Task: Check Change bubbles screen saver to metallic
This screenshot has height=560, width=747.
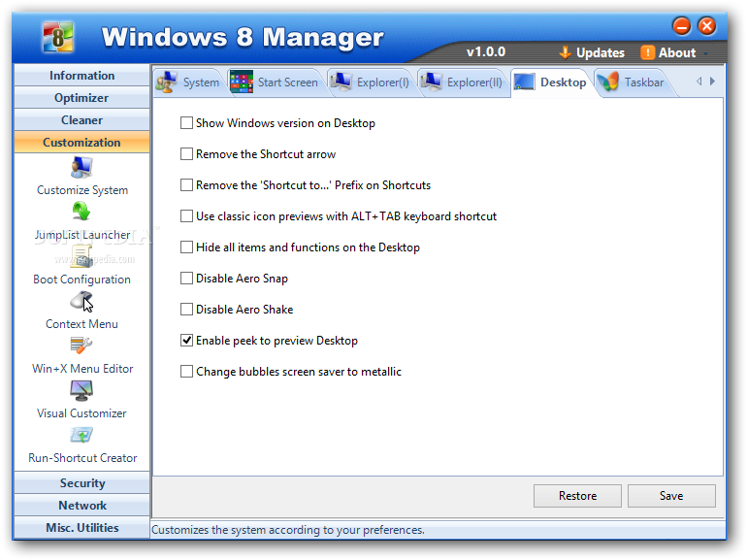Action: [x=186, y=372]
